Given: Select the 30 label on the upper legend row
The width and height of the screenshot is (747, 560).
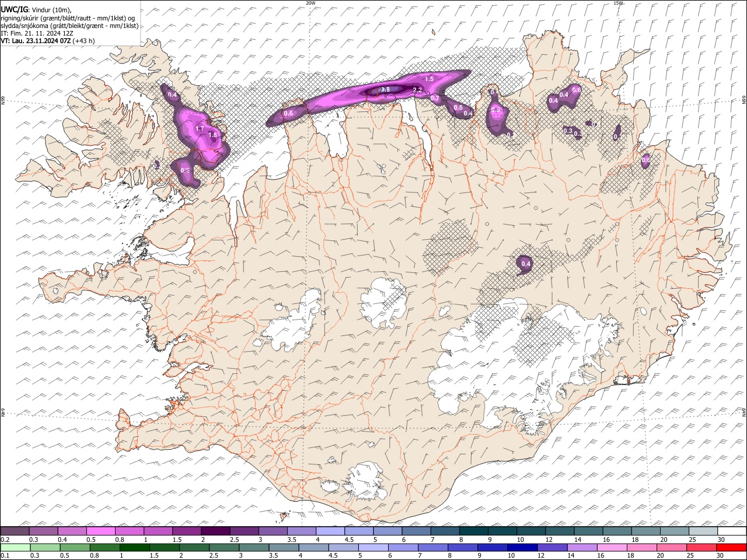Looking at the screenshot, I should (x=722, y=540).
